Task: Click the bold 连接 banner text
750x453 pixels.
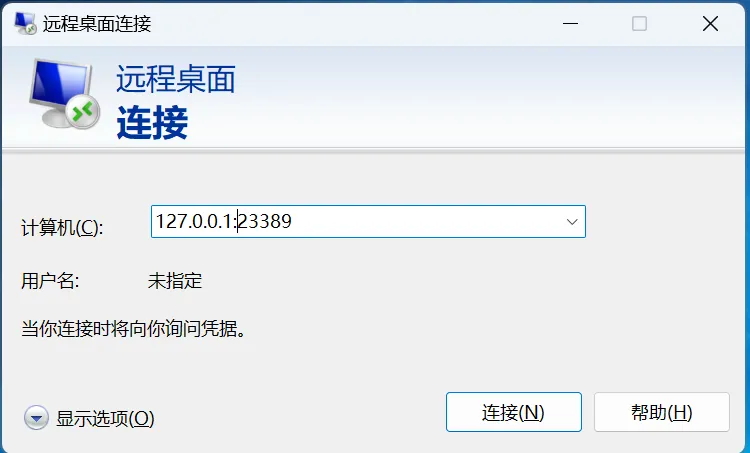Action: [x=152, y=123]
